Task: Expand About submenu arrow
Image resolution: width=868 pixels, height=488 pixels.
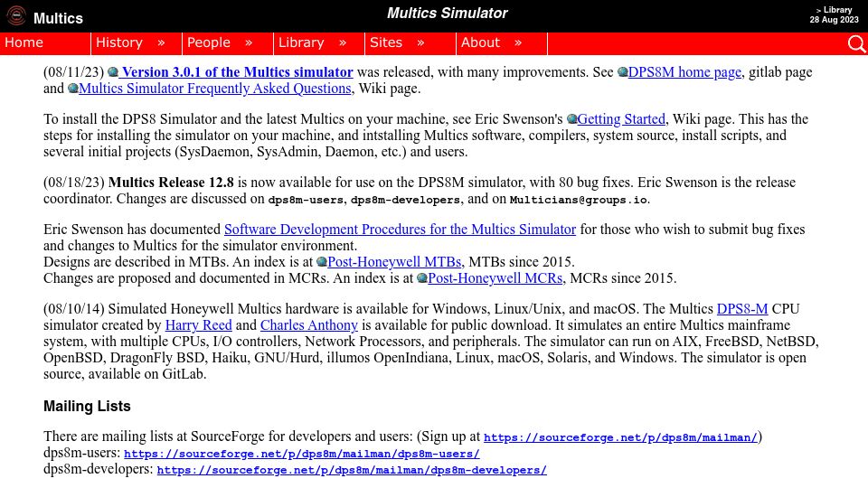Action: point(518,42)
